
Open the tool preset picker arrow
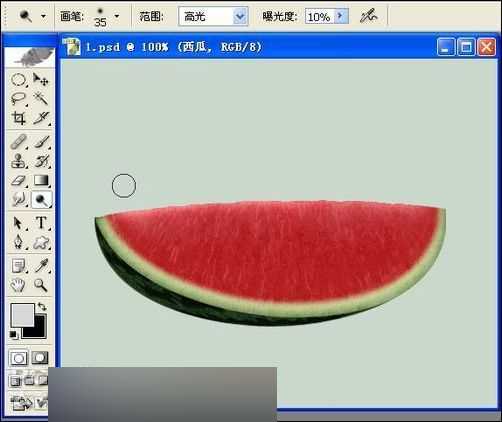43,16
